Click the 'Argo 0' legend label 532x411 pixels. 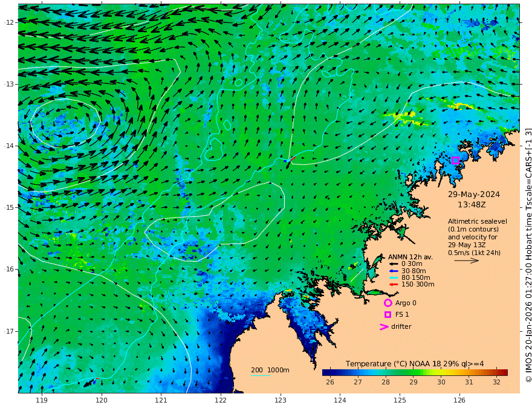(406, 303)
